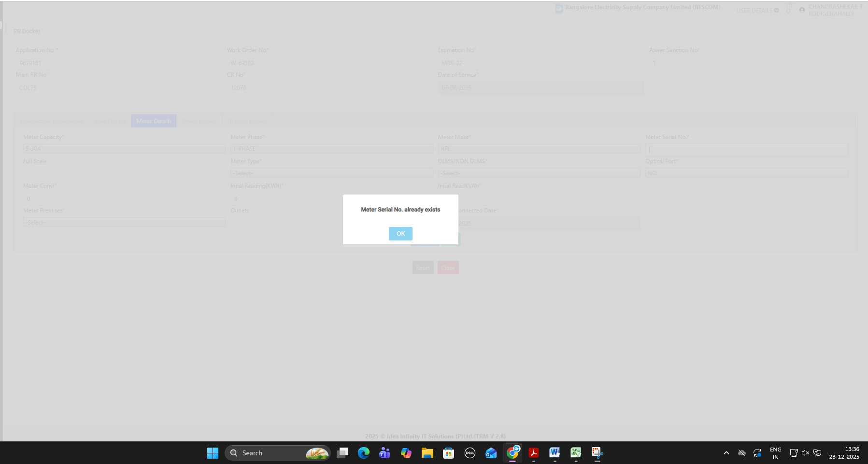Open the DLMS/NON DLMS dropdown
The height and width of the screenshot is (464, 868).
pyautogui.click(x=539, y=173)
